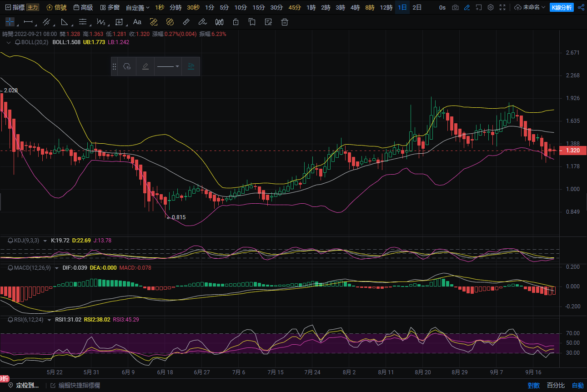Screen dimensions: 587x392
Task: Pick the Aa text annotation tool
Action: 137,22
